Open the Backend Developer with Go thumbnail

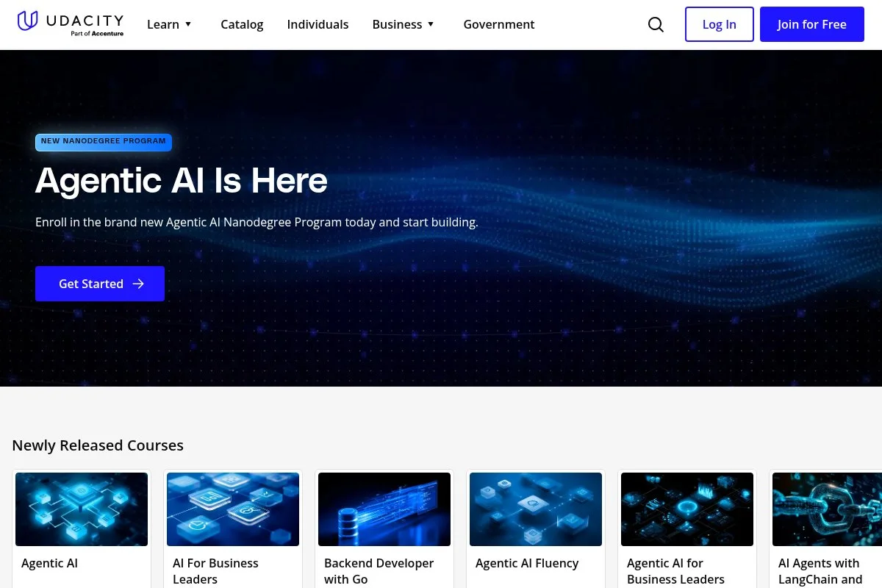pos(384,509)
